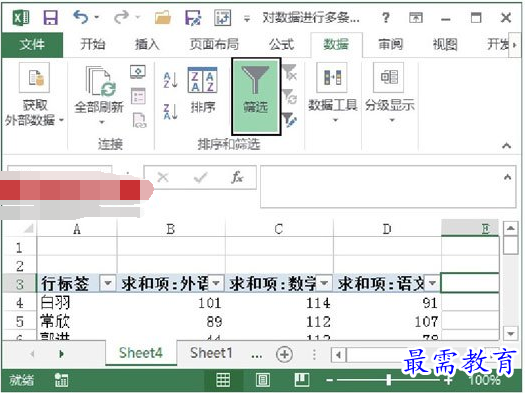Image resolution: width=525 pixels, height=393 pixels.
Task: Open 获取外部数据 dropdown
Action: tap(34, 95)
